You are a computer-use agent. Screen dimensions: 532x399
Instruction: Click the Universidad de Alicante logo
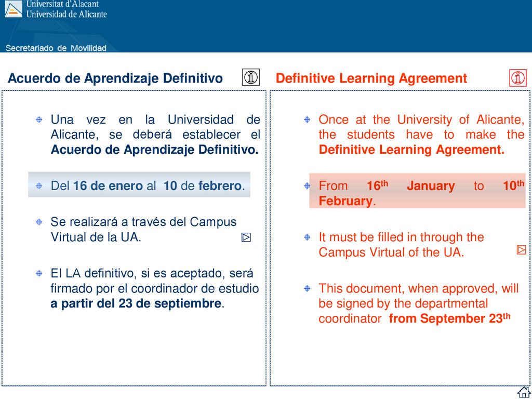click(13, 9)
